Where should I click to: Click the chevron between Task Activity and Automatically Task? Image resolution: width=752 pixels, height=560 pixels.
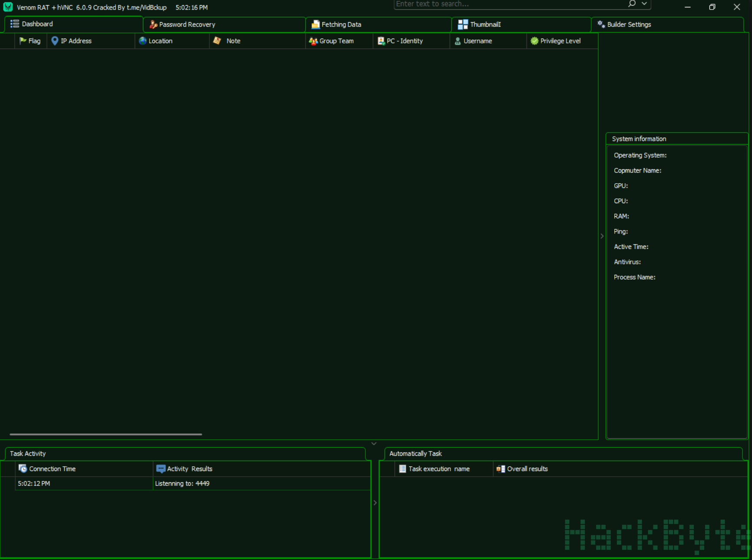[x=375, y=503]
